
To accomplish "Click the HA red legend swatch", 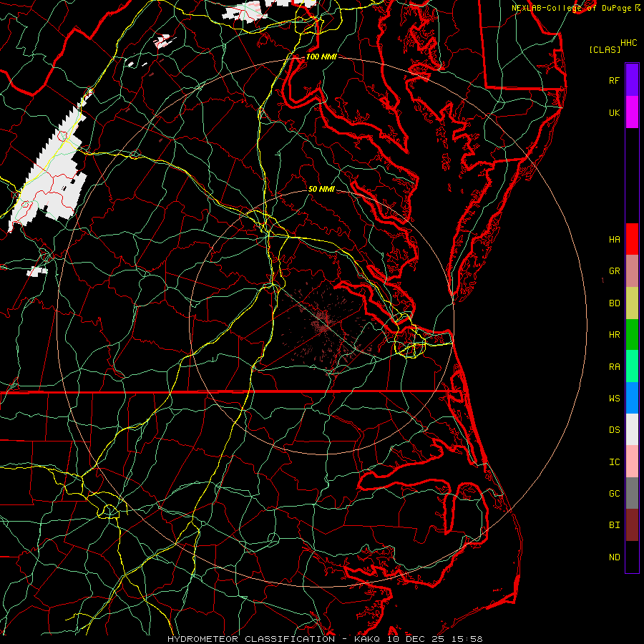I will 632,239.
